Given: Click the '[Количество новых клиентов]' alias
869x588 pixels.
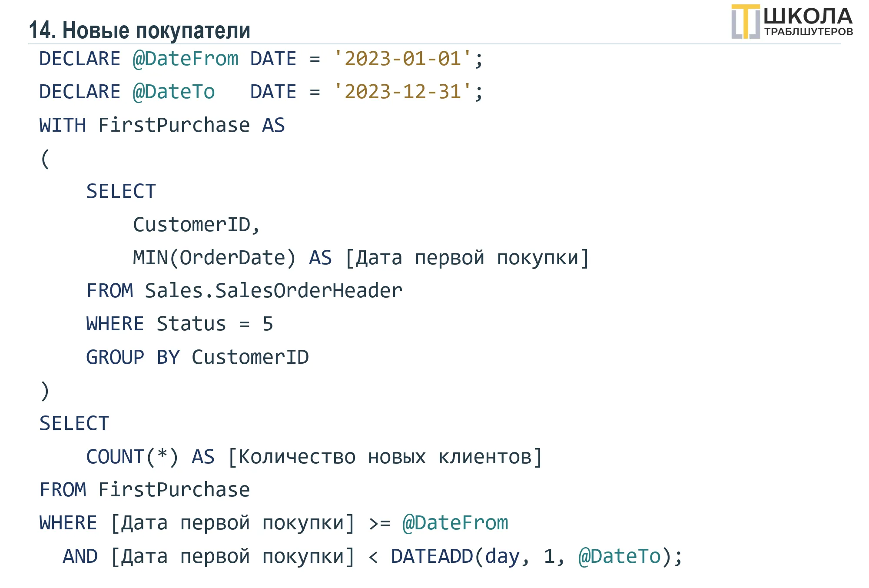Looking at the screenshot, I should tap(385, 457).
